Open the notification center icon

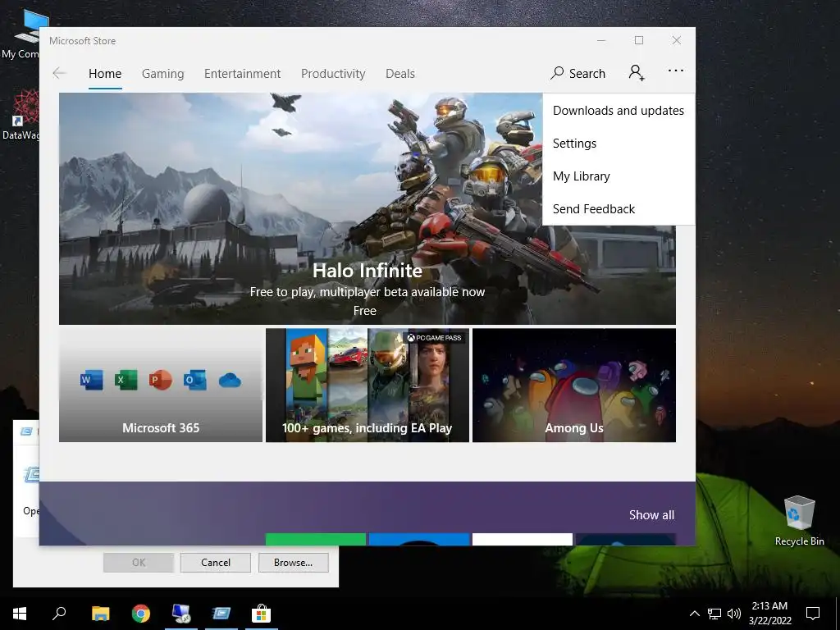point(813,614)
